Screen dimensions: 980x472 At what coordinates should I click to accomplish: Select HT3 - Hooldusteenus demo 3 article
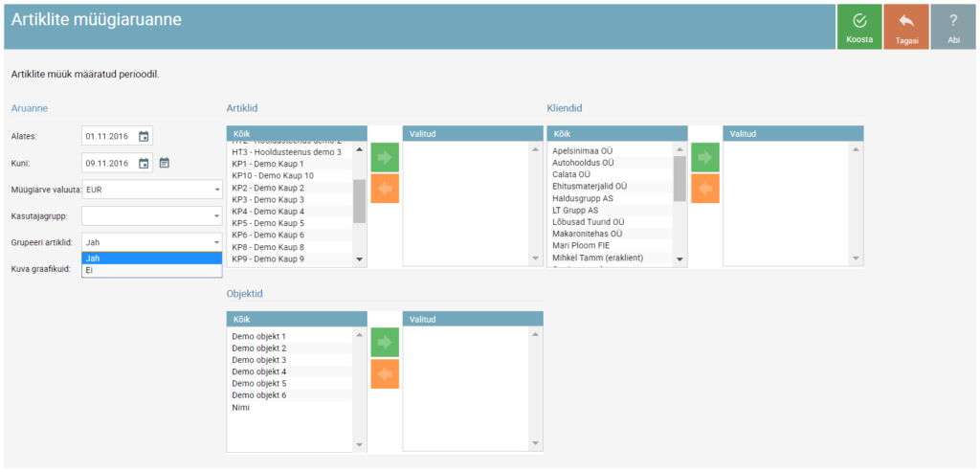[x=289, y=152]
